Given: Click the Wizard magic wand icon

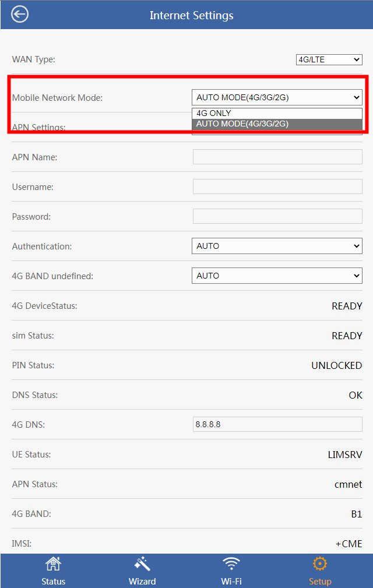Looking at the screenshot, I should click(x=142, y=564).
